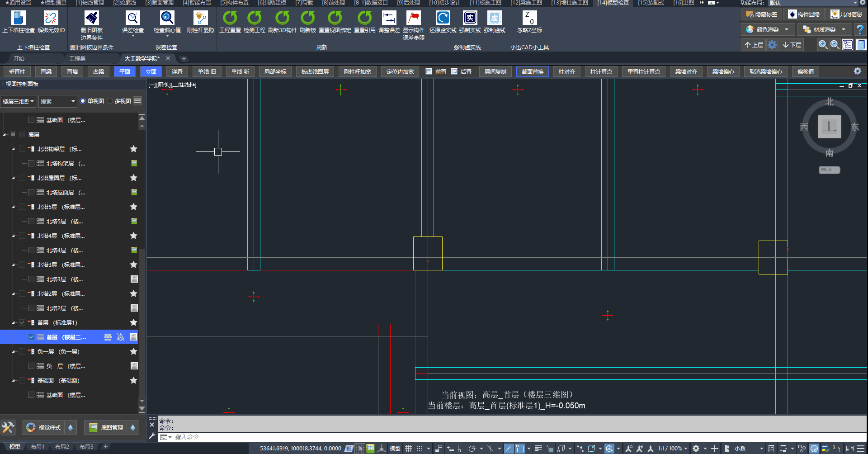Image resolution: width=868 pixels, height=454 pixels.
Task: Click the 刷新3D构件 icon
Action: pyautogui.click(x=283, y=18)
